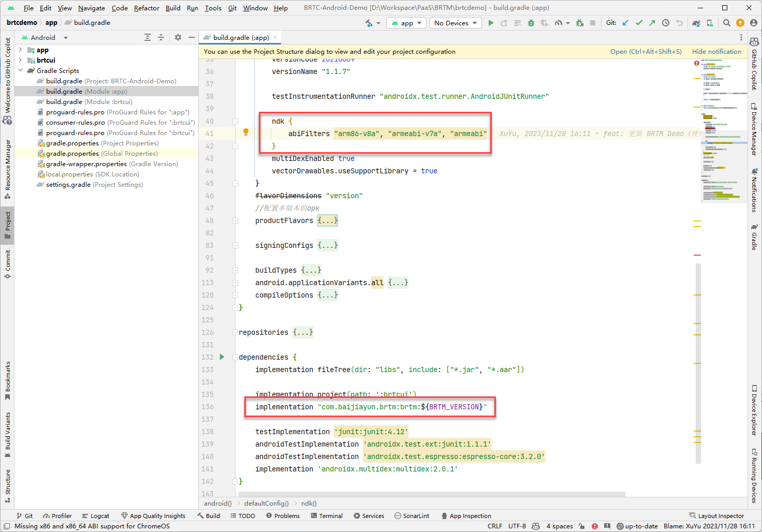Open the Tools menu

click(x=213, y=8)
